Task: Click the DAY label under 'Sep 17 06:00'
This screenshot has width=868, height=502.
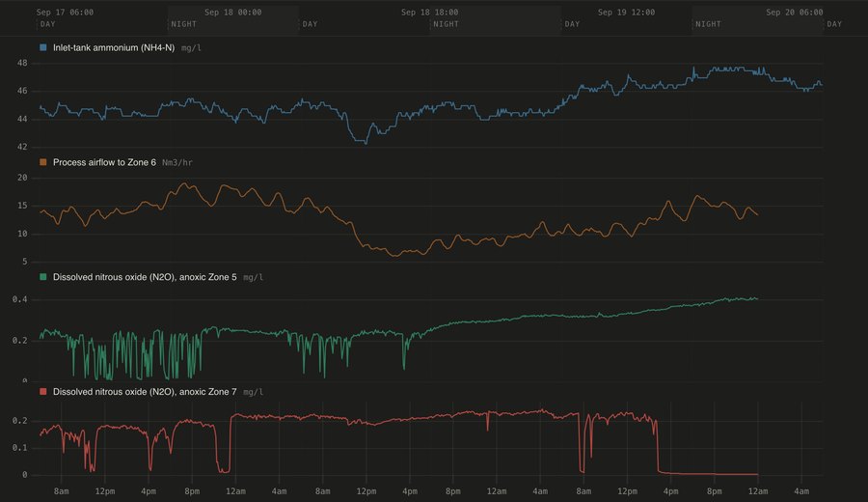Action: [x=48, y=24]
